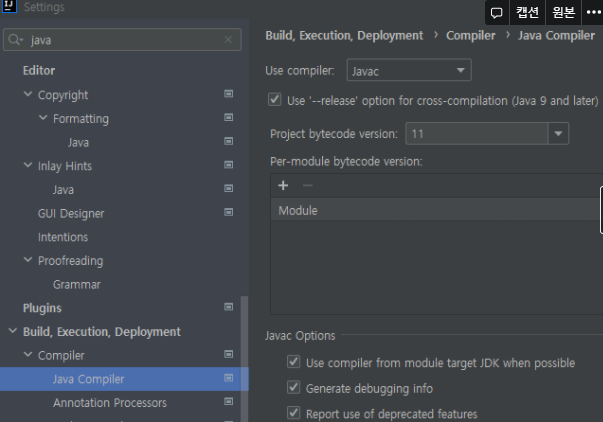603x422 pixels.
Task: Click the 캡션 button at top right
Action: point(527,13)
